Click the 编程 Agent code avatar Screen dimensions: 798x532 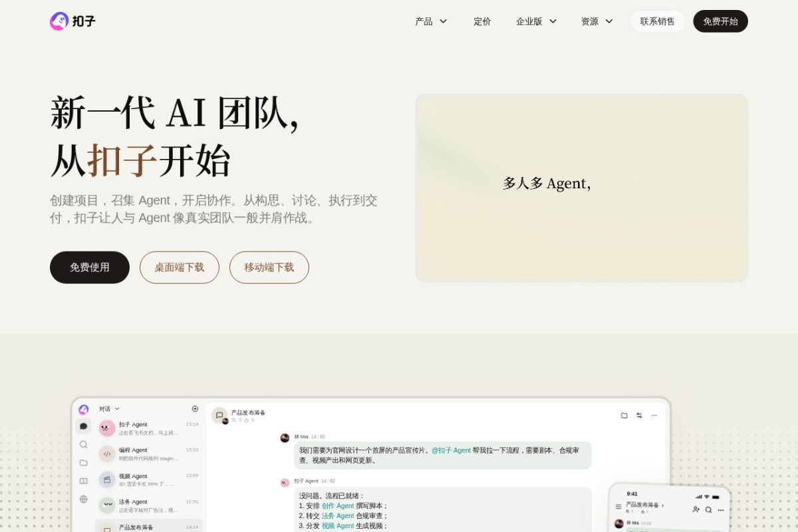[107, 454]
